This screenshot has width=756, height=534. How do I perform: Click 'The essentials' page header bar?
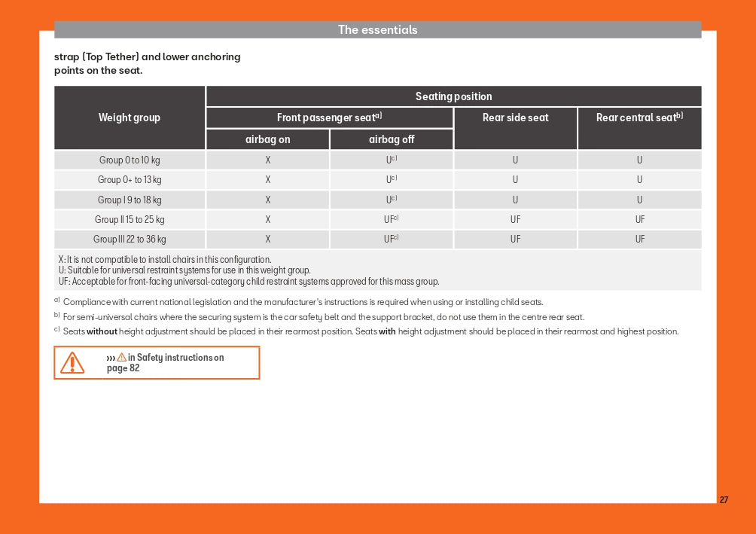377,30
